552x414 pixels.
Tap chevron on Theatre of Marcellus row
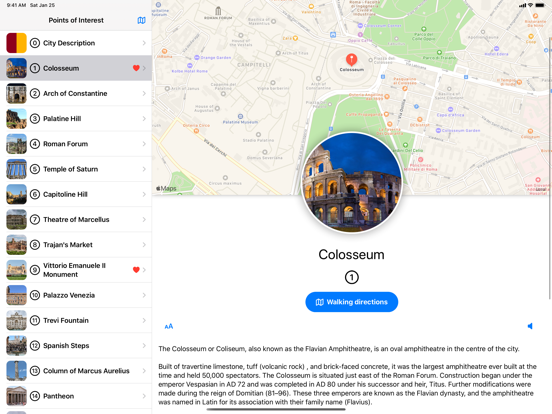tap(144, 219)
